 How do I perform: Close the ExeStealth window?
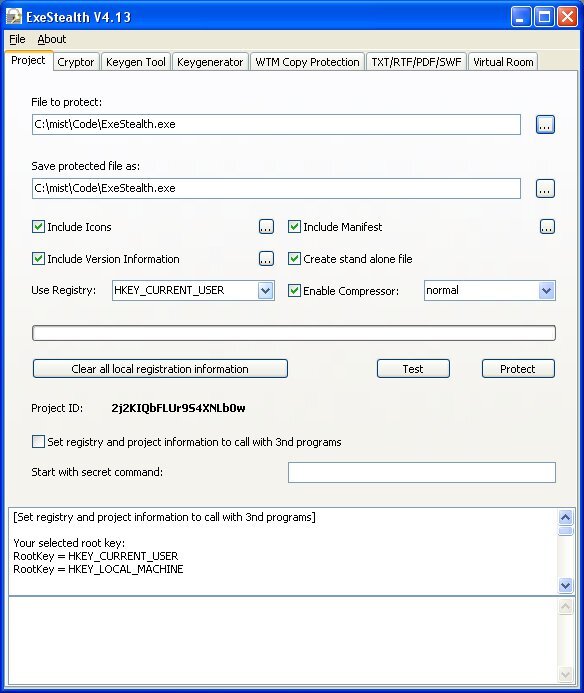click(567, 17)
